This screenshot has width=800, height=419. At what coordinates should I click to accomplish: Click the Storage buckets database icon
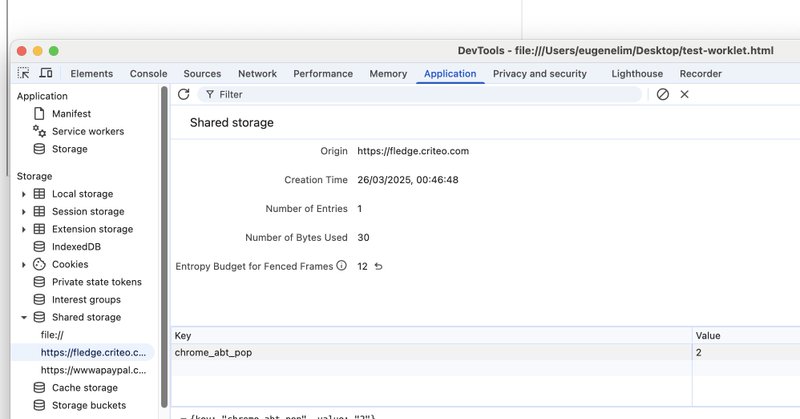(x=39, y=405)
